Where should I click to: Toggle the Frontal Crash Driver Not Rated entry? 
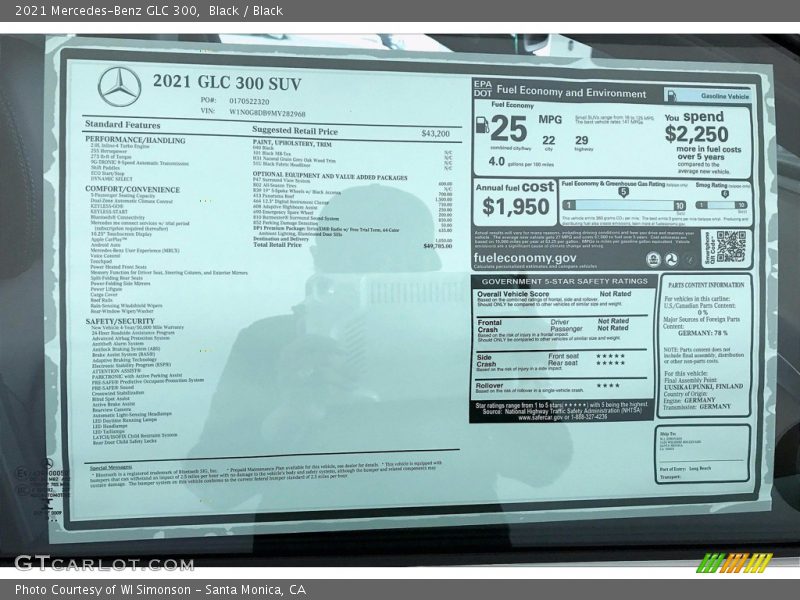(x=614, y=321)
